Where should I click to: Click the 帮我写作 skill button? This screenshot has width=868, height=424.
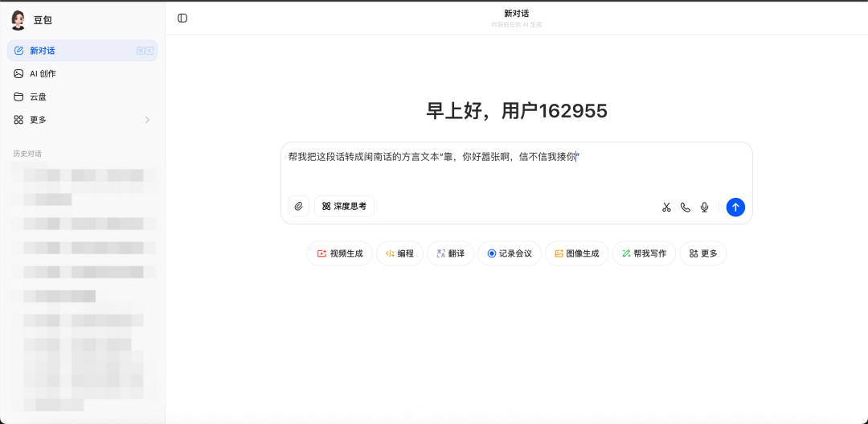coord(644,253)
